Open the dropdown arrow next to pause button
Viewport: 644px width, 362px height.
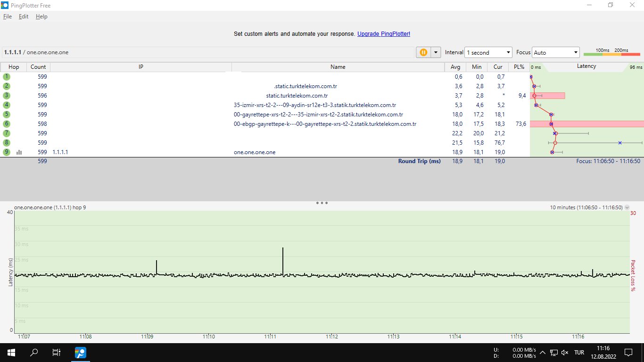tap(436, 52)
